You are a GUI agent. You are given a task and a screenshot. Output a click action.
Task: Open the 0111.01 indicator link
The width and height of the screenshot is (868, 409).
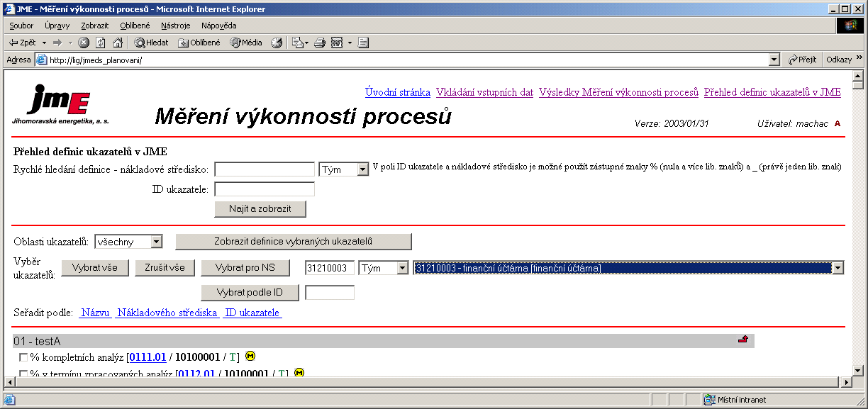point(148,357)
